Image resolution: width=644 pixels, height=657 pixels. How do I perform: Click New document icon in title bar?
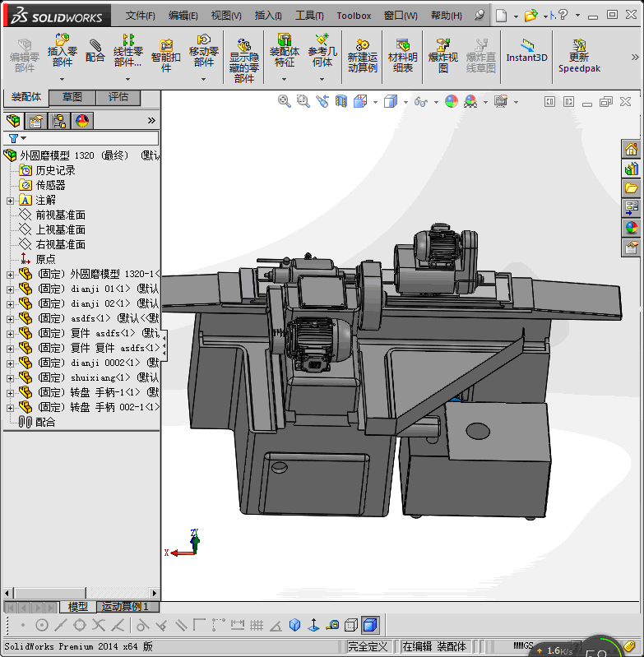point(501,16)
